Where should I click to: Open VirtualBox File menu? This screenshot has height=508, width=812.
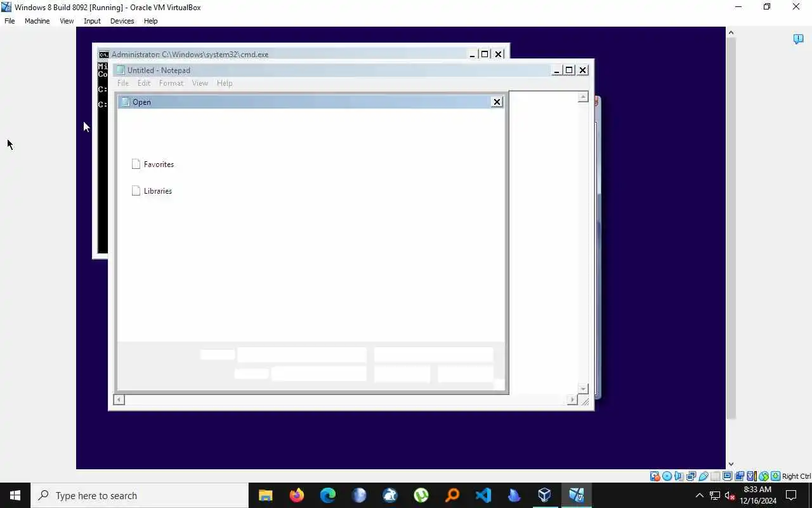[10, 21]
